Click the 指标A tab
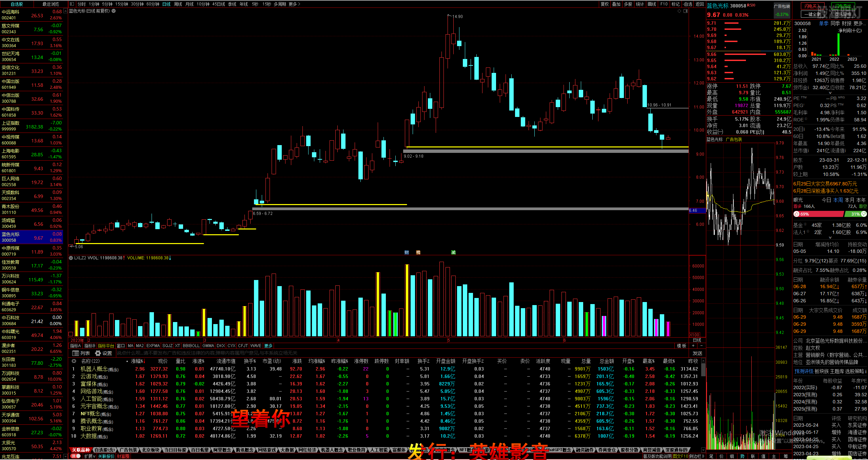The height and width of the screenshot is (460, 868). pos(76,346)
